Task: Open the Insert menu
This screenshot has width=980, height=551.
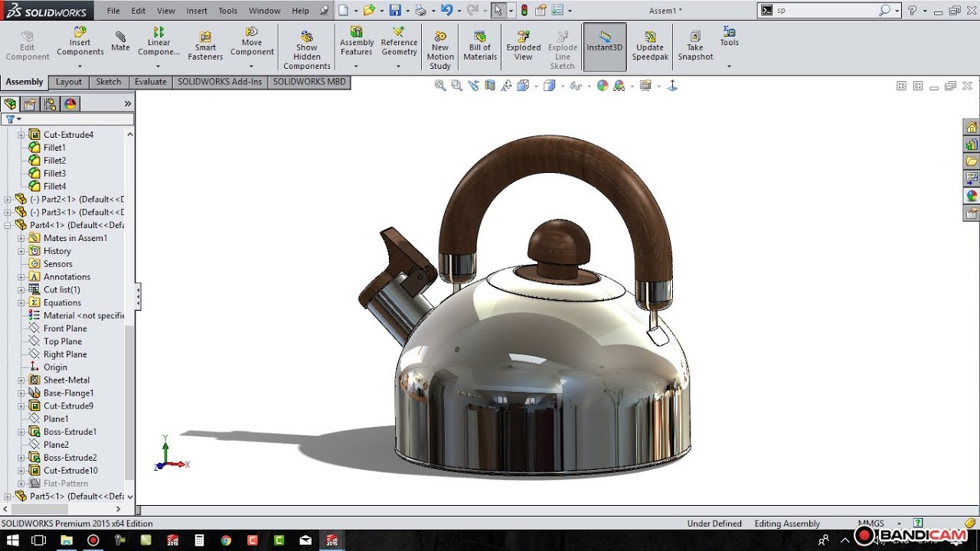Action: click(x=197, y=11)
